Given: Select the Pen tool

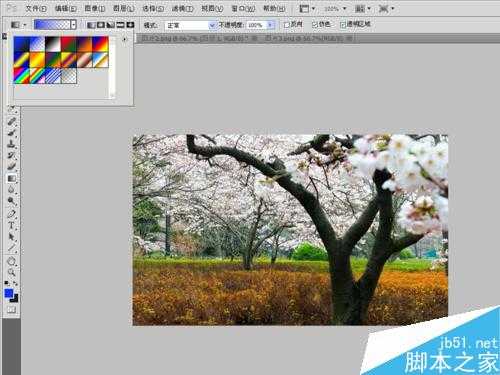Looking at the screenshot, I should [x=12, y=214].
